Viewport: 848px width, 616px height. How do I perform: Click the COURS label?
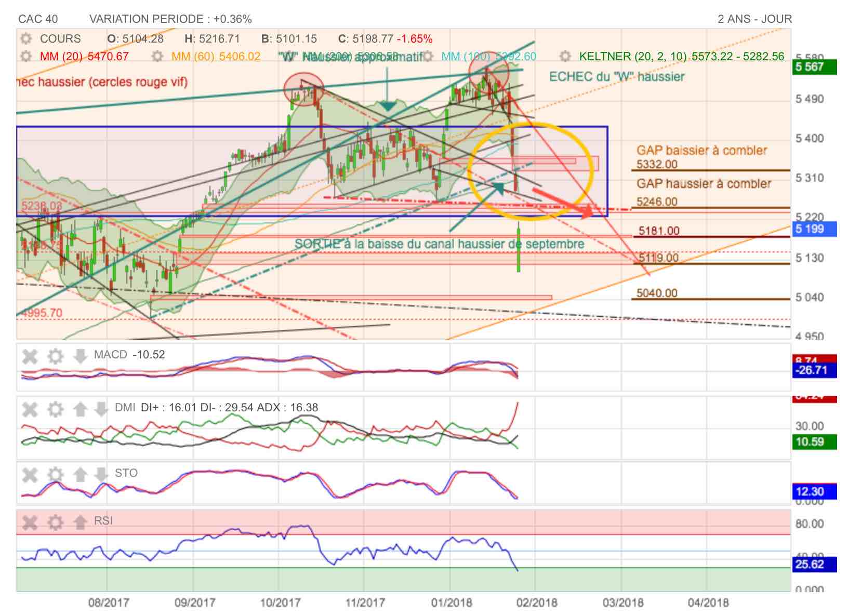tap(60, 39)
